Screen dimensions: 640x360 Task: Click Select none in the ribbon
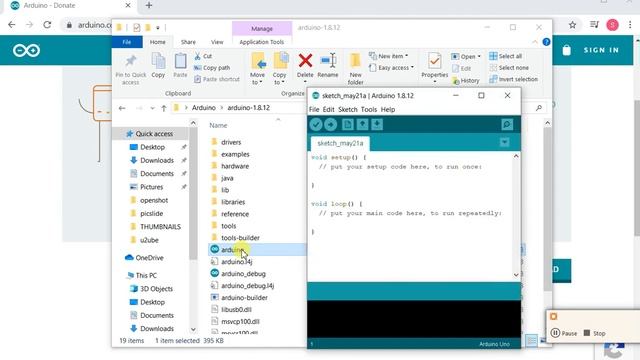[x=509, y=68]
